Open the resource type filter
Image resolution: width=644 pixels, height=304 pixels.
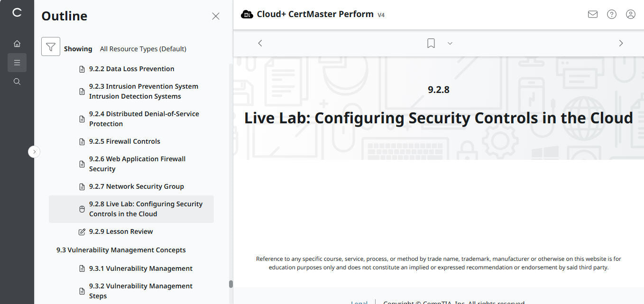[x=51, y=47]
